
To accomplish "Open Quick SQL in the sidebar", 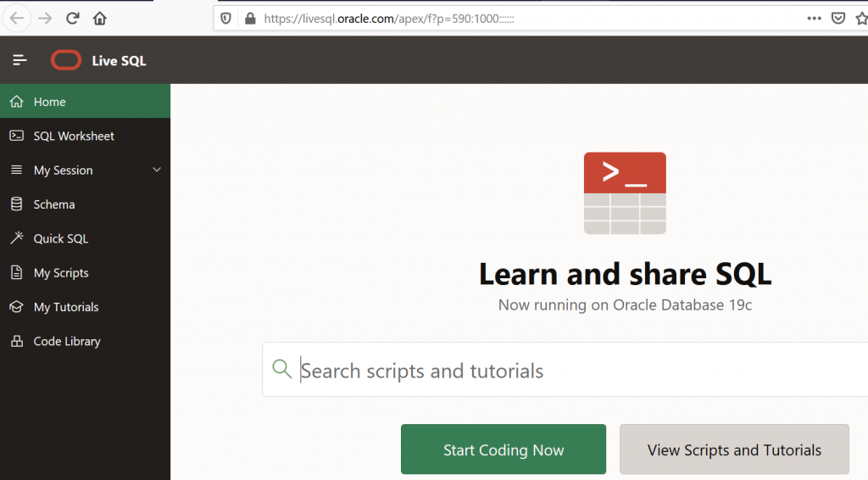I will pos(86,238).
